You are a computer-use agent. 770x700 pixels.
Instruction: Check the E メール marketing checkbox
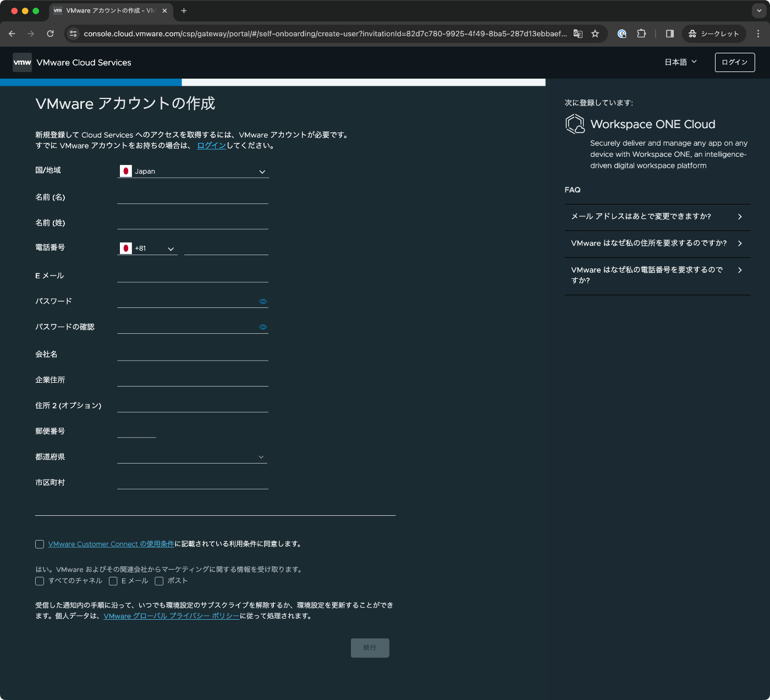coord(113,581)
